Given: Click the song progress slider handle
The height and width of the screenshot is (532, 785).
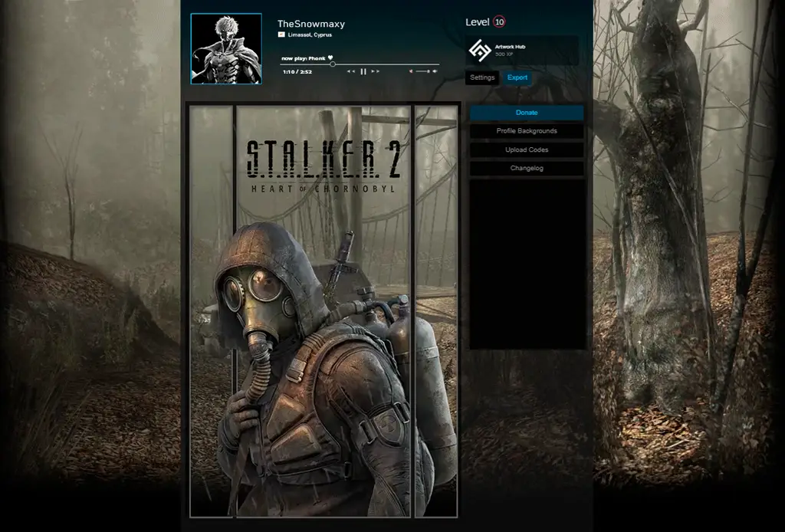Looking at the screenshot, I should point(333,64).
